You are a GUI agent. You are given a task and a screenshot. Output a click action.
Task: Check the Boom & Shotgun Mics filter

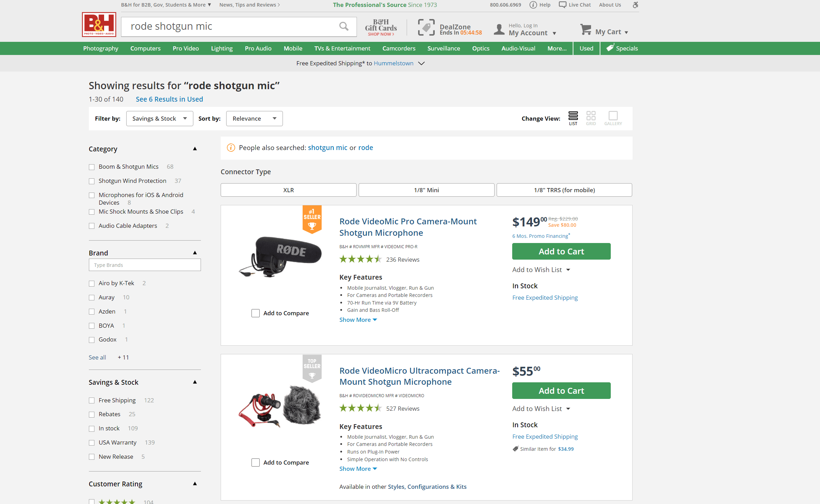tap(92, 167)
